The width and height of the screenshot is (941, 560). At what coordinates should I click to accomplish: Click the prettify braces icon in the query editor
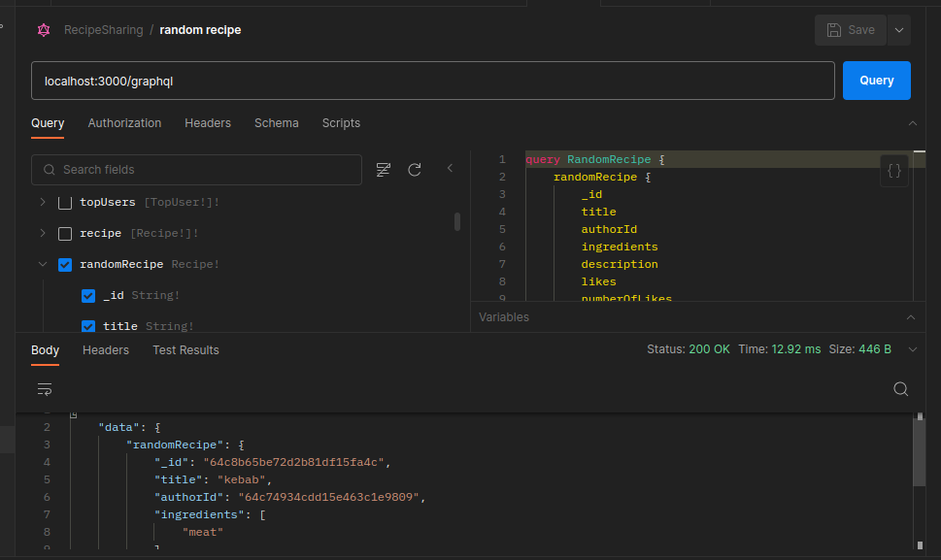coord(893,171)
